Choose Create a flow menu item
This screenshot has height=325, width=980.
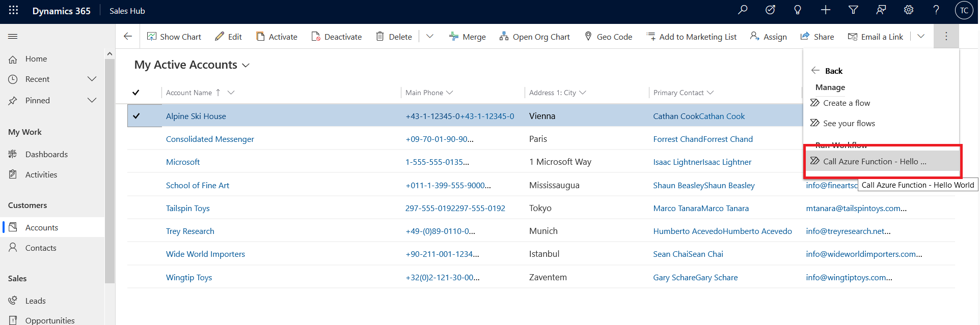pos(846,103)
